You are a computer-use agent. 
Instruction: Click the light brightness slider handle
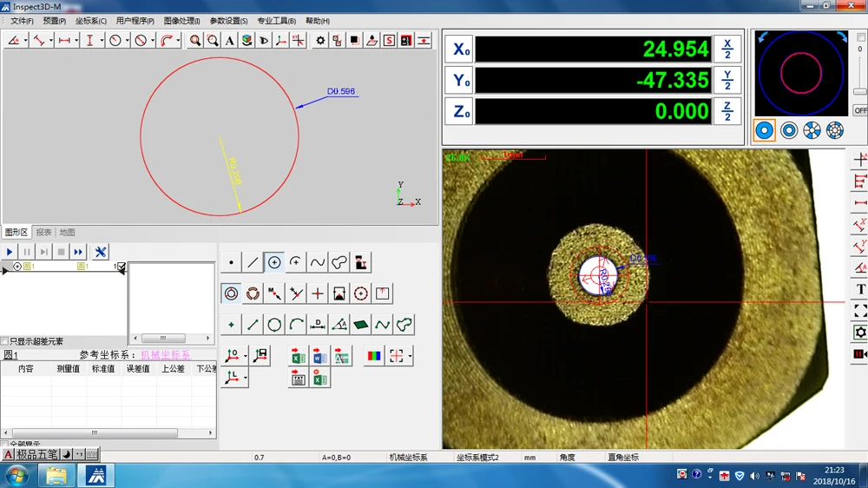(x=859, y=91)
